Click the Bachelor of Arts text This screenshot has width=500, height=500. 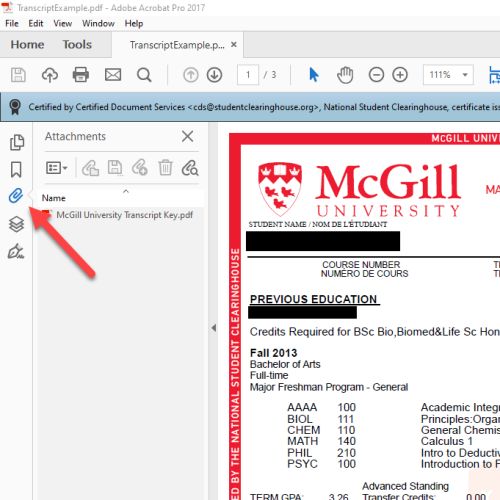[285, 364]
